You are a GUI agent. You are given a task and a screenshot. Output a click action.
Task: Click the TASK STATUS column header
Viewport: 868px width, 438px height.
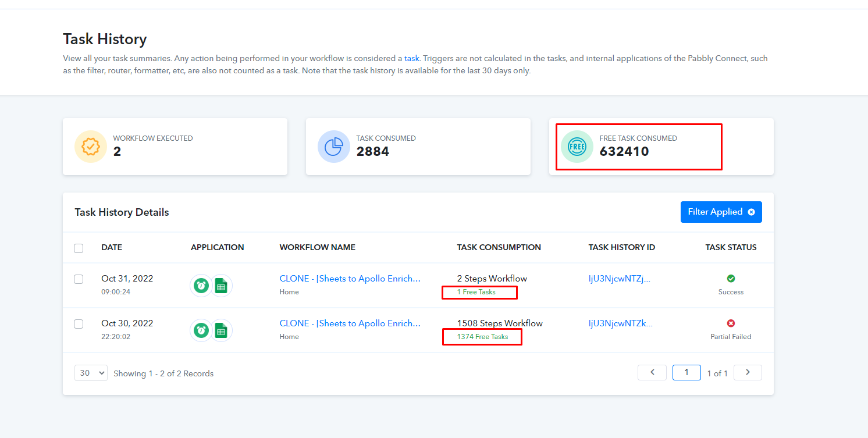[x=731, y=247]
